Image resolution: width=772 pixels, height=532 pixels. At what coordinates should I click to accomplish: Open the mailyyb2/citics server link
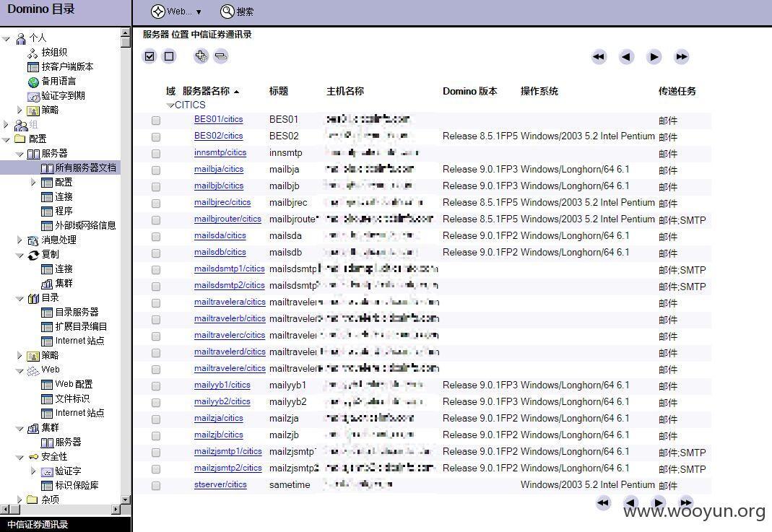[222, 401]
